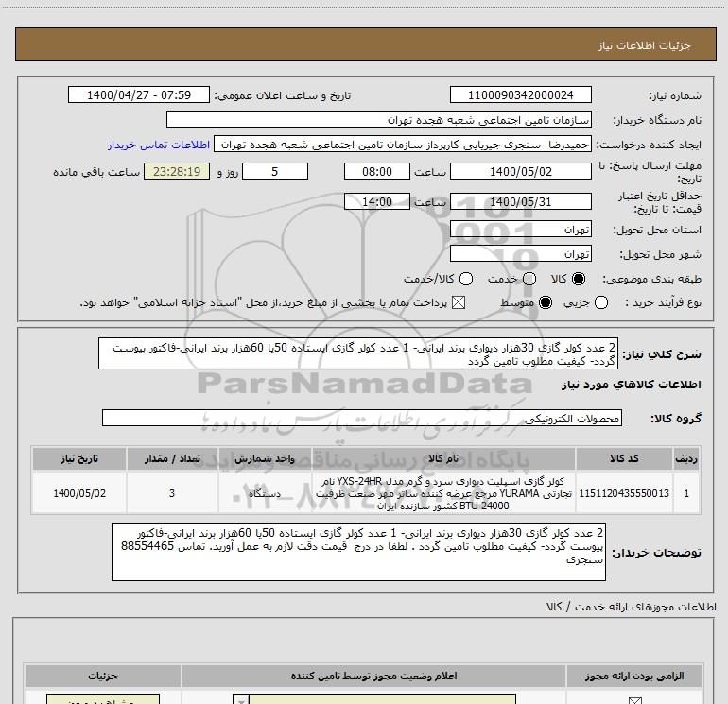Click the جزئیات column header
728x704 pixels.
[103, 677]
